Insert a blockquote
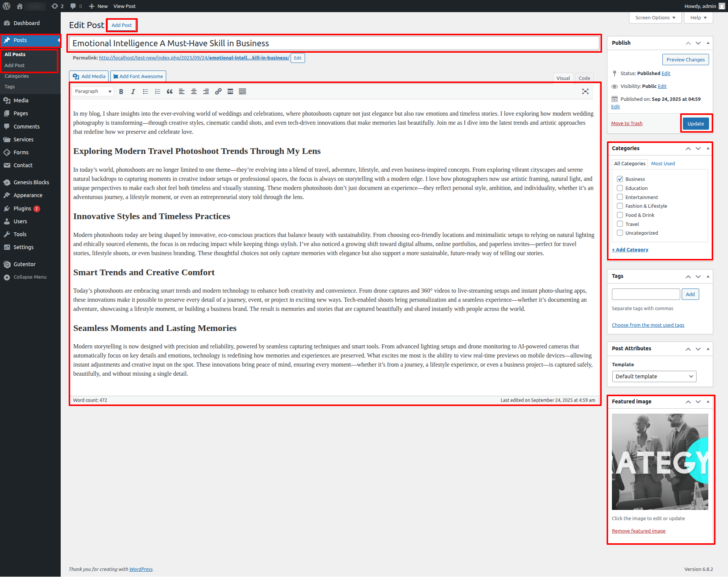The image size is (728, 577). pyautogui.click(x=170, y=91)
